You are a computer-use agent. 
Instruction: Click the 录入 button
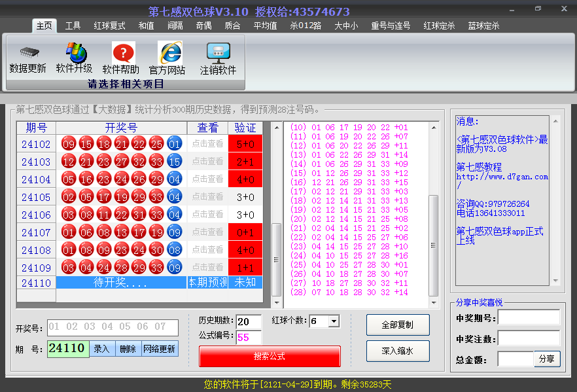(x=102, y=349)
